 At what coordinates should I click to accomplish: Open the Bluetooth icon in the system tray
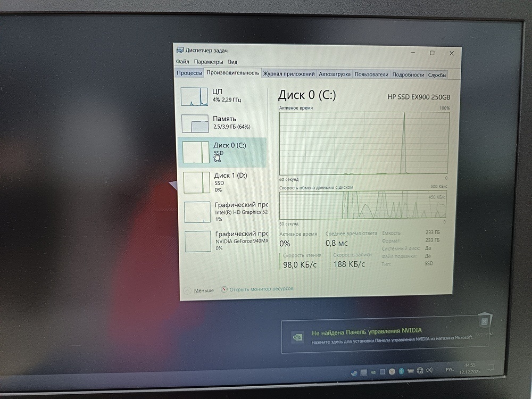coord(401,371)
